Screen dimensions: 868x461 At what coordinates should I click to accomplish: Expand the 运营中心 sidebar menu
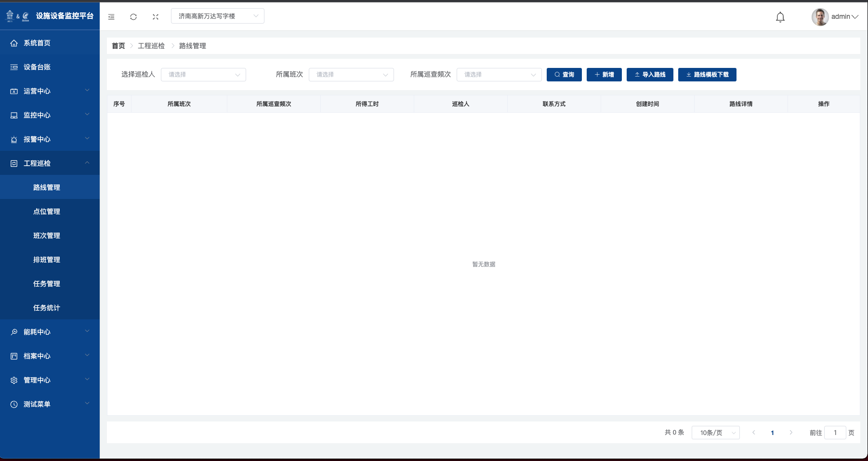point(50,91)
